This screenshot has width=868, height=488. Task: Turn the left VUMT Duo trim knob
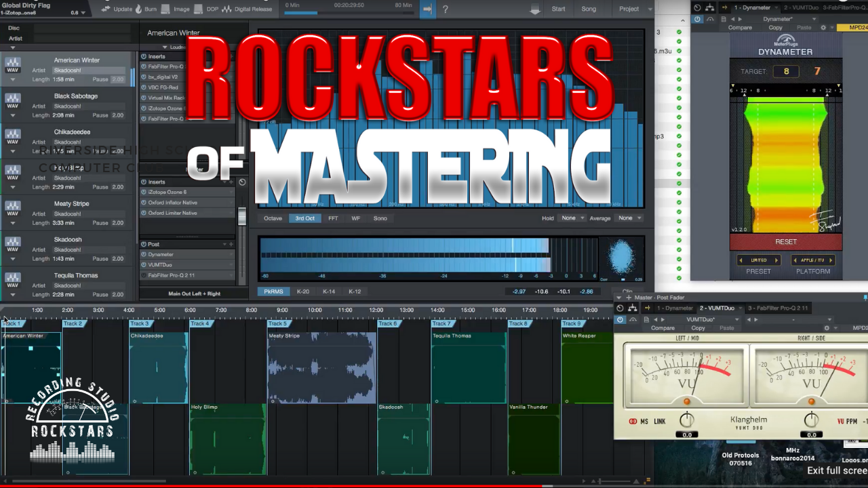687,420
